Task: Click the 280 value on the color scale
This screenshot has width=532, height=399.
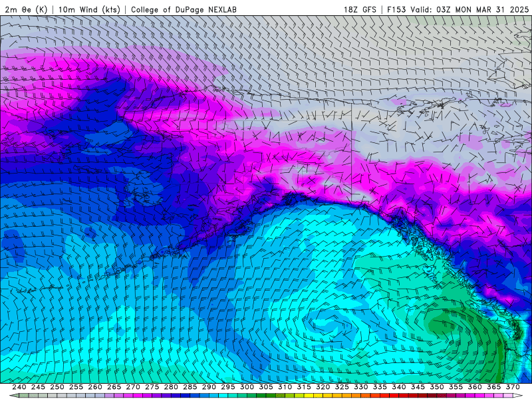Action: tap(171, 387)
